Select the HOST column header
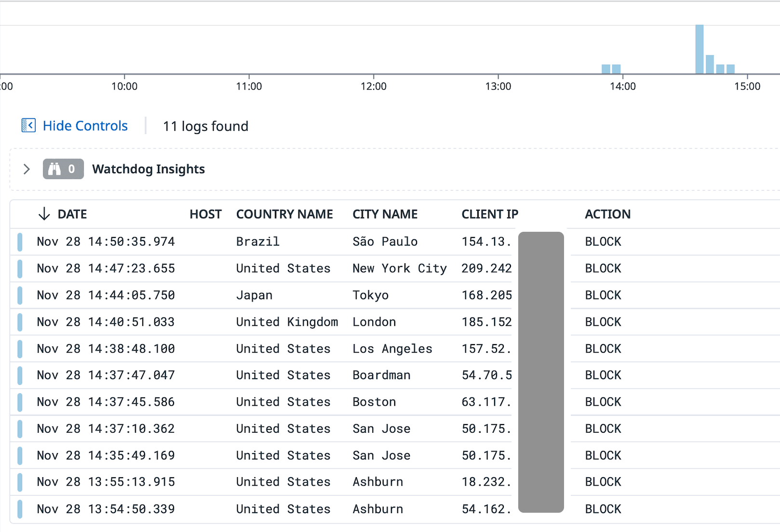This screenshot has width=780, height=532. pyautogui.click(x=205, y=214)
